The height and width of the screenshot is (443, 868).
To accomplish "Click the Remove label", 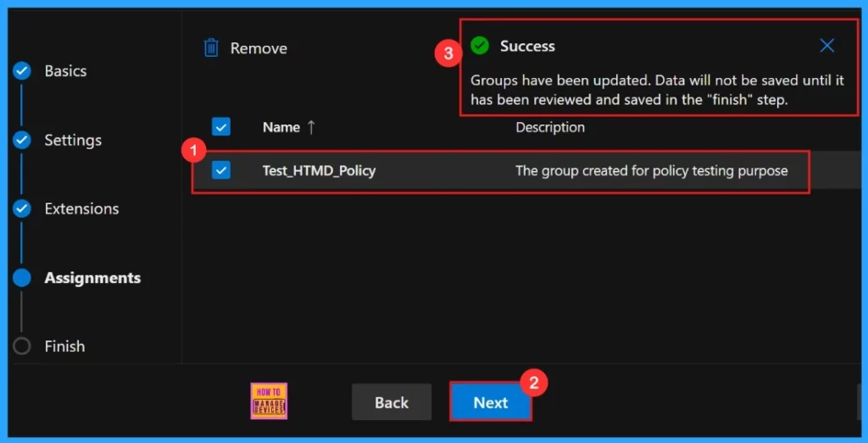I will [259, 48].
